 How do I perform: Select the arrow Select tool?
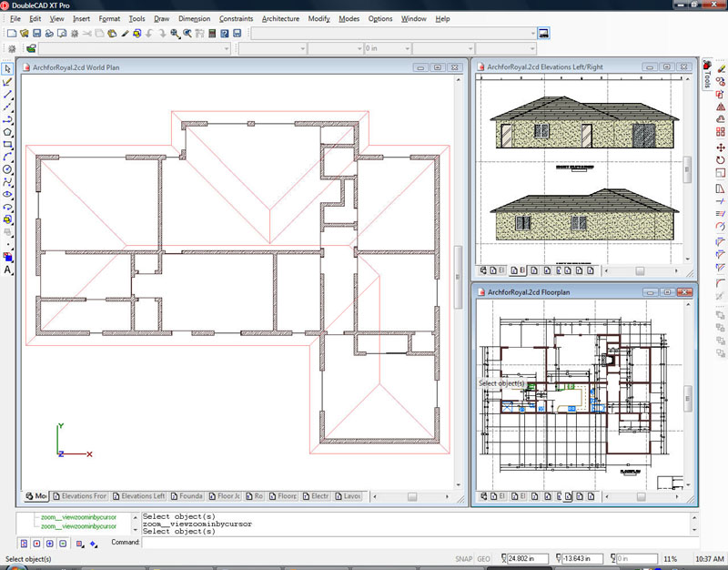(x=7, y=69)
